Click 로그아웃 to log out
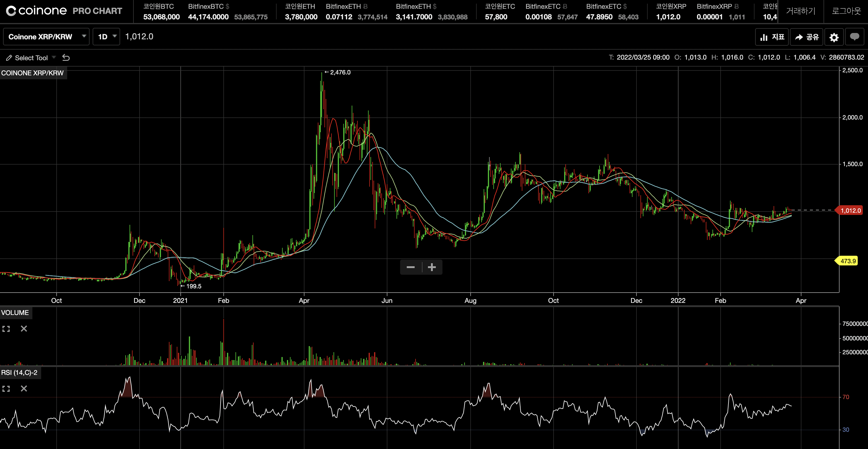 [846, 11]
